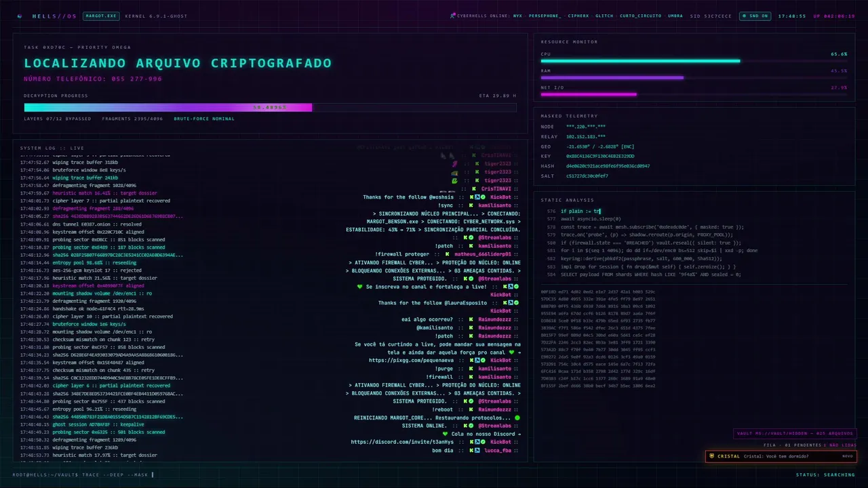Click the GEO coordinates value in Masked Telemetry
The height and width of the screenshot is (488, 868).
(x=600, y=146)
